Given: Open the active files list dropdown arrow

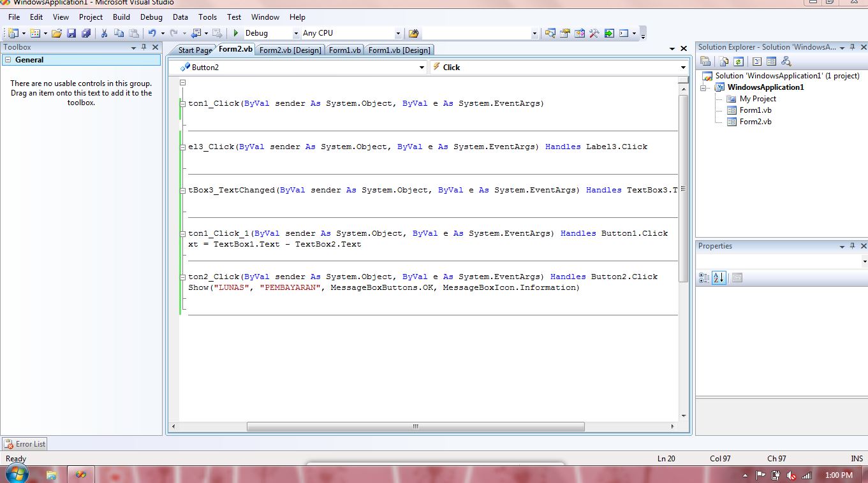Looking at the screenshot, I should coord(672,48).
